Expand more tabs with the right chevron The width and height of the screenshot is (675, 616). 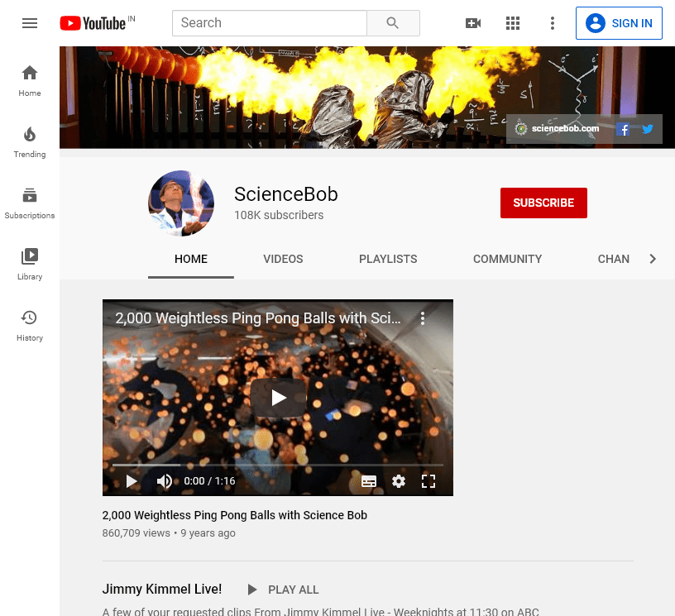click(653, 259)
